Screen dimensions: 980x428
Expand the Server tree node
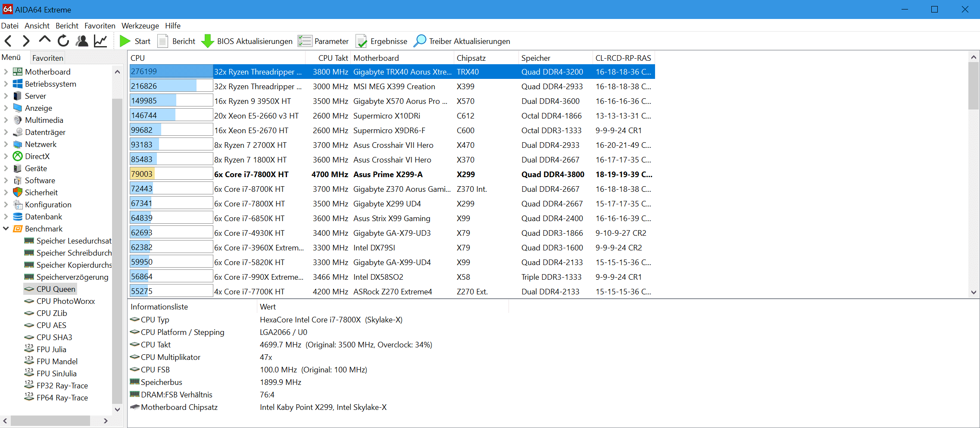(6, 96)
